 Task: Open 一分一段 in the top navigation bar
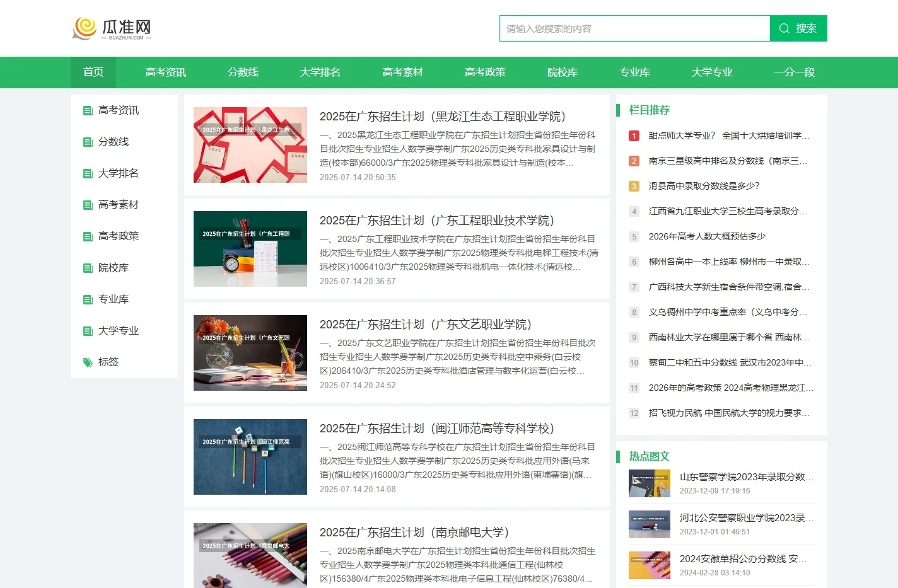tap(795, 72)
